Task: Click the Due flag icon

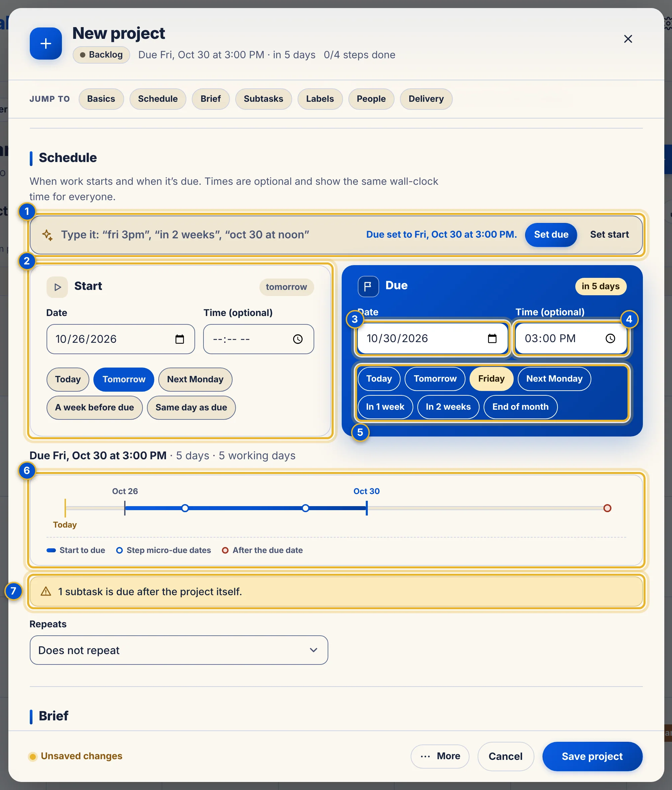Action: point(368,286)
